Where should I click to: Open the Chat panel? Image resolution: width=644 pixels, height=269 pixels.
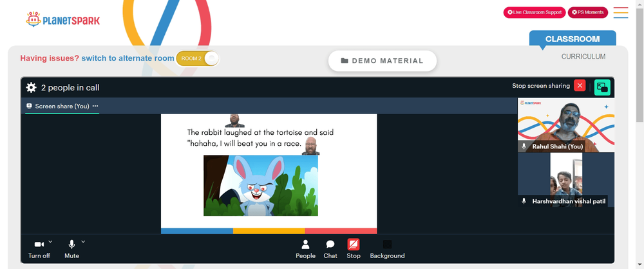tap(330, 249)
